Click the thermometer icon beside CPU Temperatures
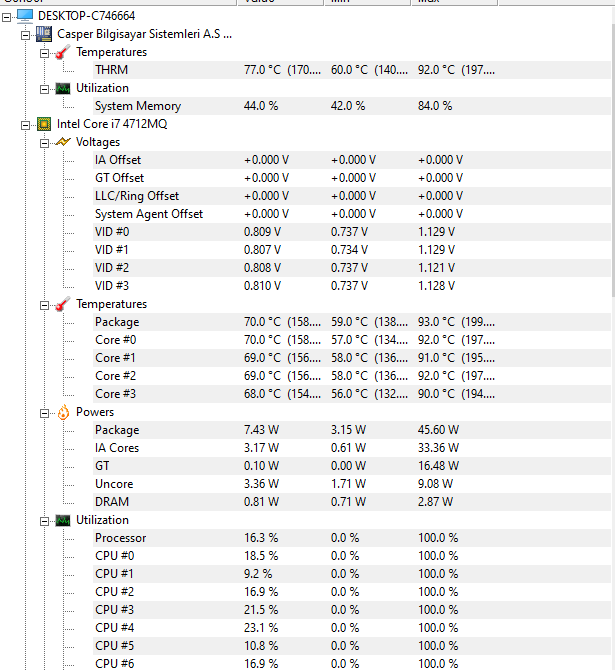The image size is (615, 670). 63,304
